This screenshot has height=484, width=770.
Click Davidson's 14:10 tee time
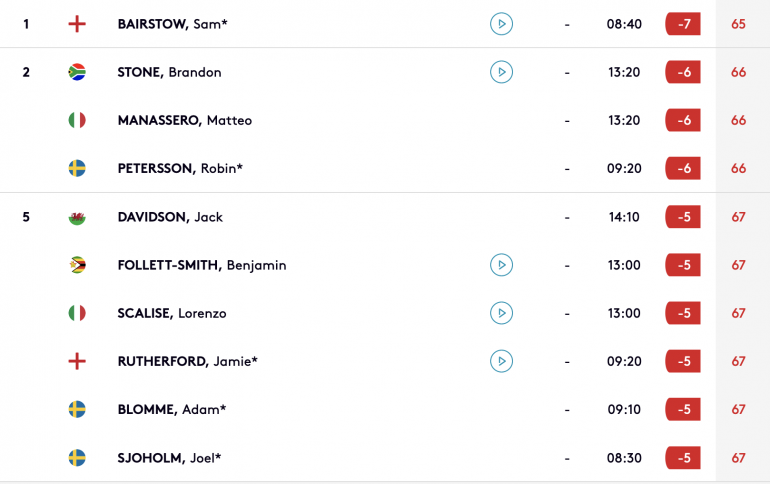pos(624,217)
